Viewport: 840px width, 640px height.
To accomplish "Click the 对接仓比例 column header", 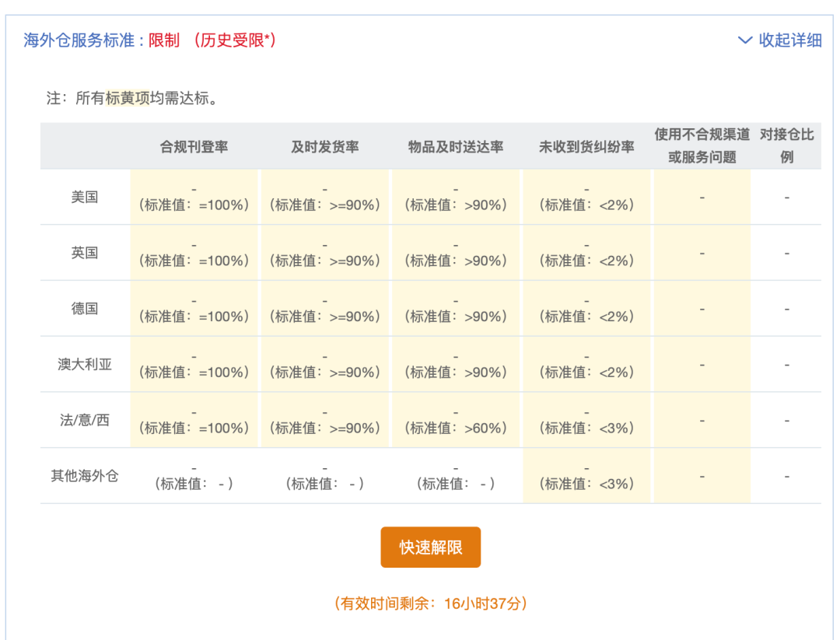I will click(x=786, y=145).
